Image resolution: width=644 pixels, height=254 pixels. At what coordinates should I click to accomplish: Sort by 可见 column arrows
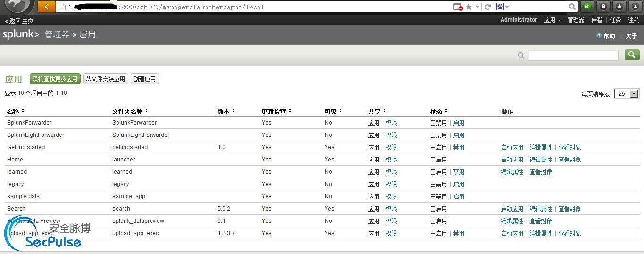(340, 111)
